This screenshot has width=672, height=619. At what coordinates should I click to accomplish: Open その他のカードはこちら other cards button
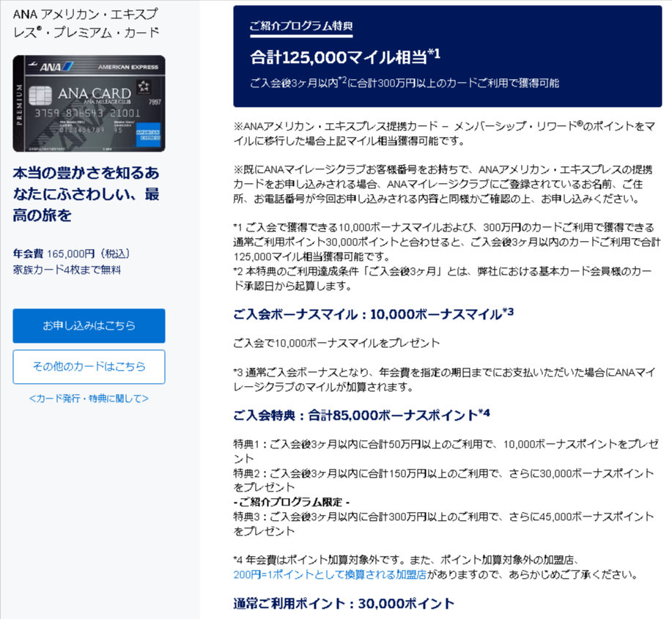(x=89, y=367)
